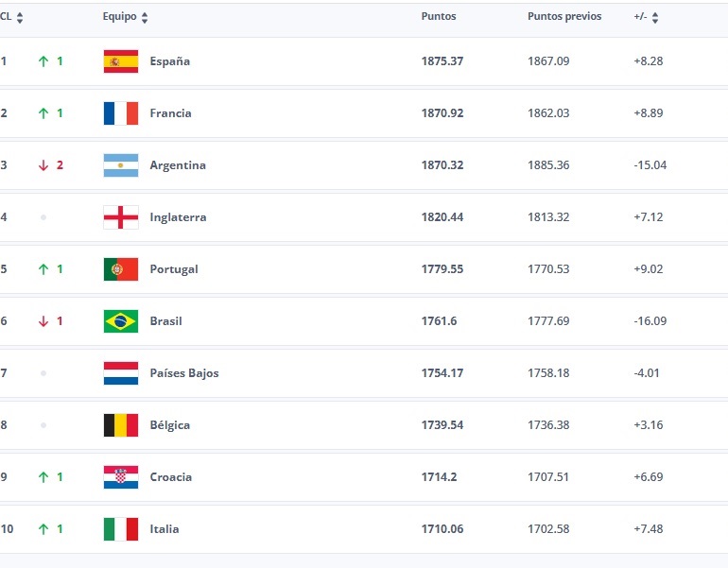Sort table by Equipo column
The height and width of the screenshot is (568, 728).
pyautogui.click(x=144, y=17)
